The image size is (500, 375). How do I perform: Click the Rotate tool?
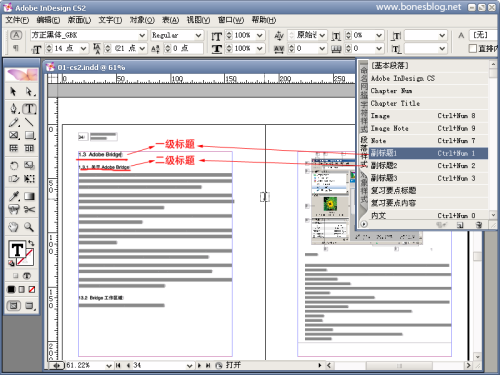14,166
